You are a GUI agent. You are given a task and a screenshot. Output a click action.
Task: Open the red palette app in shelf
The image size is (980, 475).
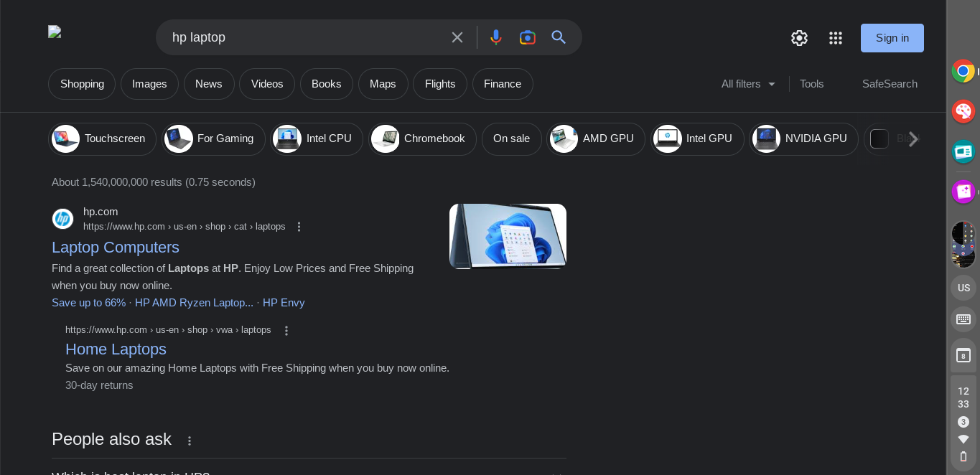pyautogui.click(x=963, y=111)
